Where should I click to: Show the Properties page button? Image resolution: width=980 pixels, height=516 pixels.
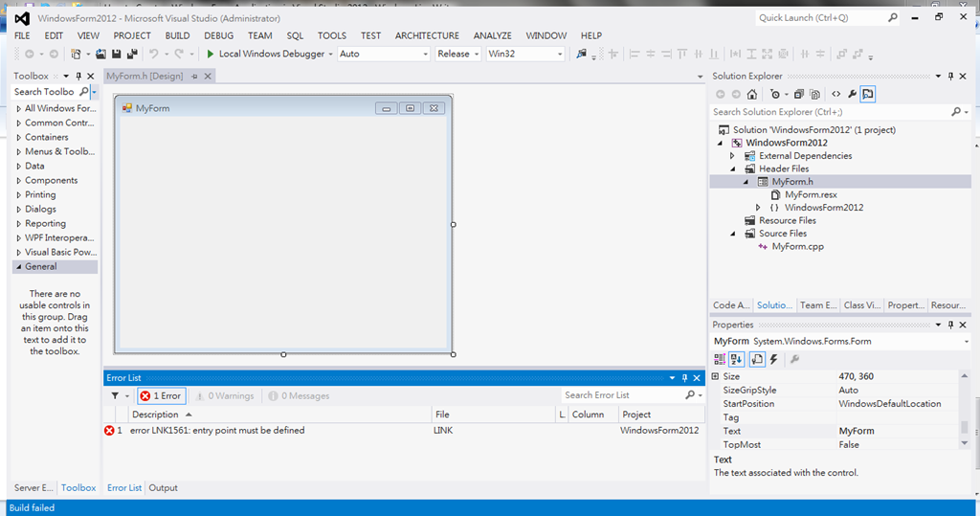[757, 359]
